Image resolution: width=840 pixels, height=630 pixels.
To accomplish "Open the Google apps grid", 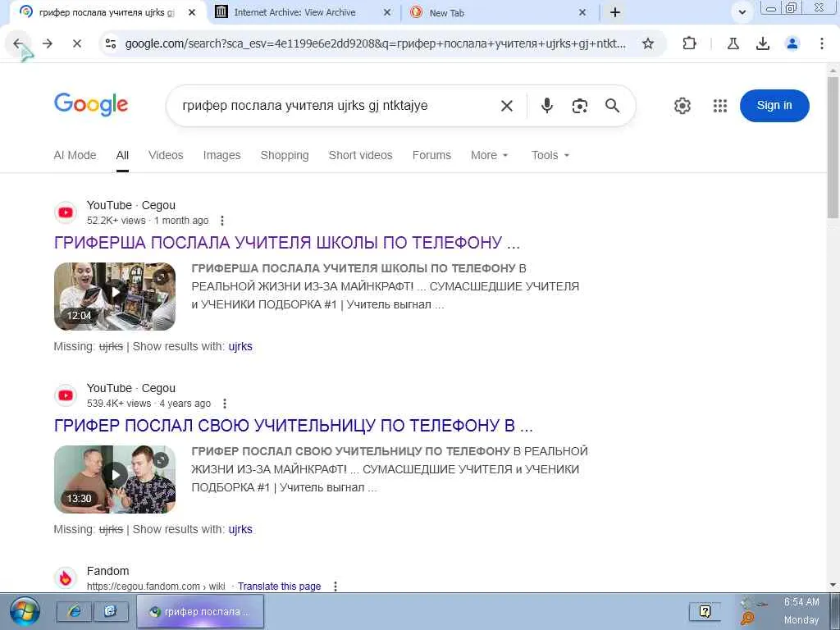I will pos(720,106).
